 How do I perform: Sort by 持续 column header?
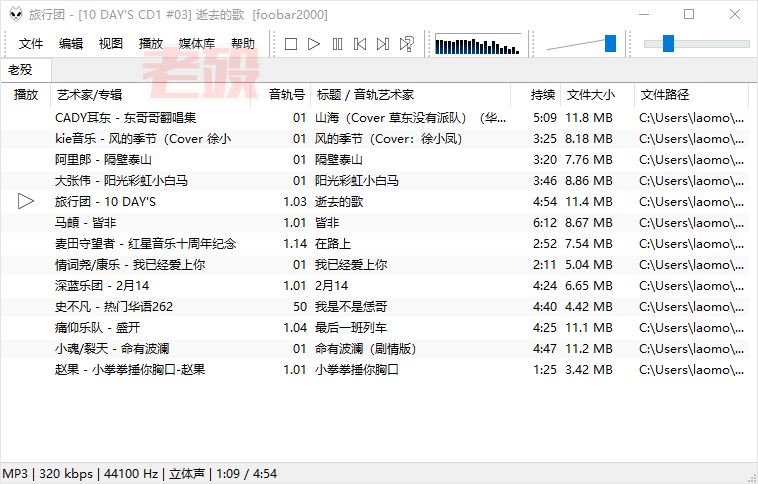click(536, 95)
